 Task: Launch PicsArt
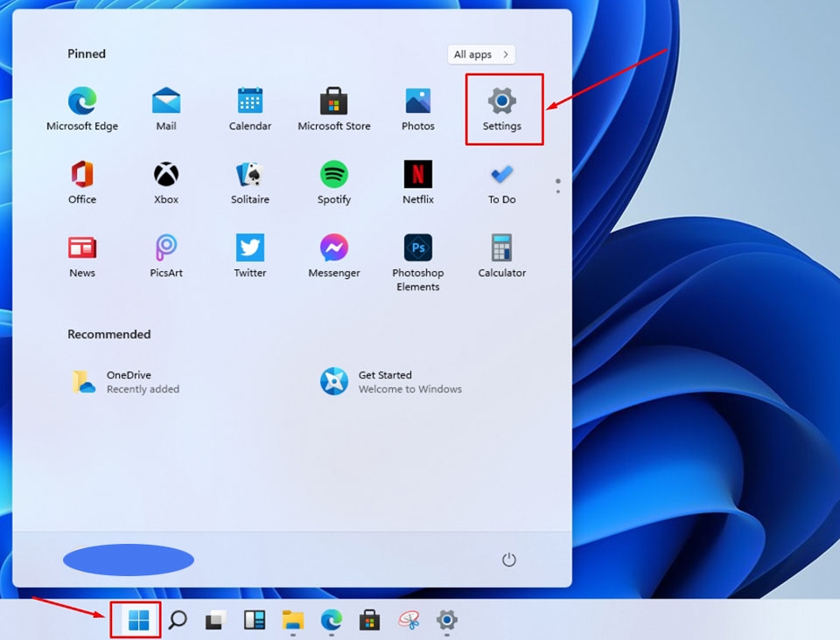click(x=166, y=256)
